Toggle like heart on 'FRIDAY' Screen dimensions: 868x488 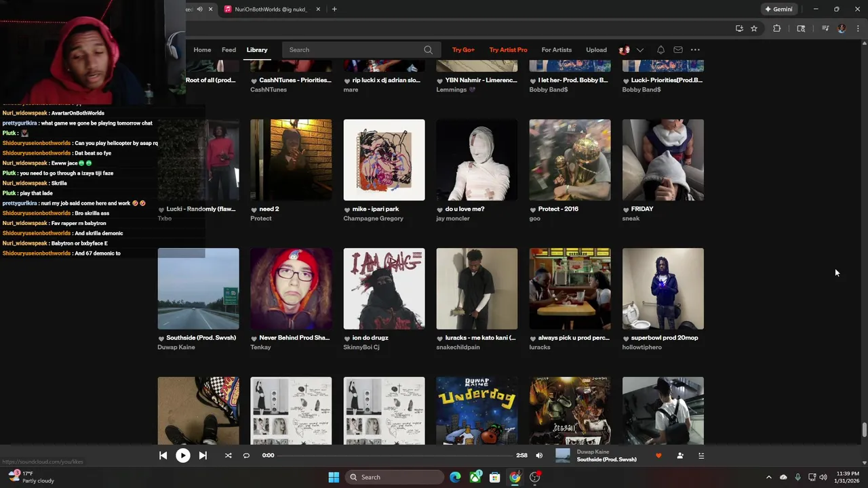pyautogui.click(x=626, y=209)
